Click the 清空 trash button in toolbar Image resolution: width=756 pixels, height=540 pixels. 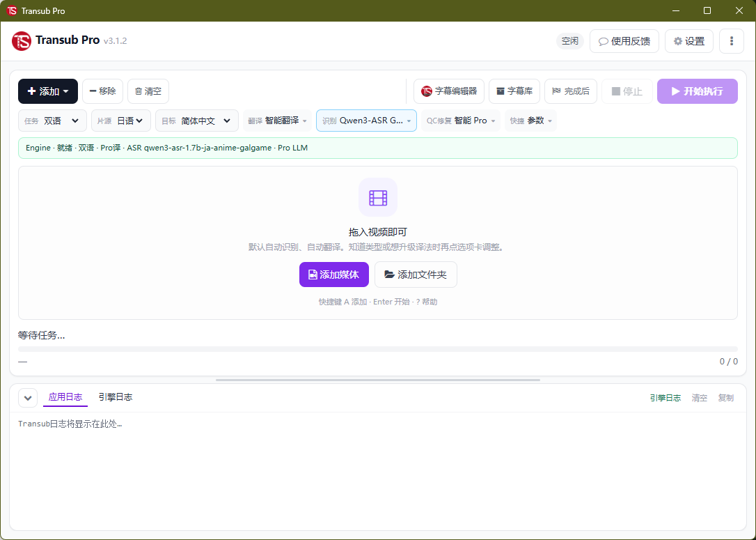click(x=148, y=91)
